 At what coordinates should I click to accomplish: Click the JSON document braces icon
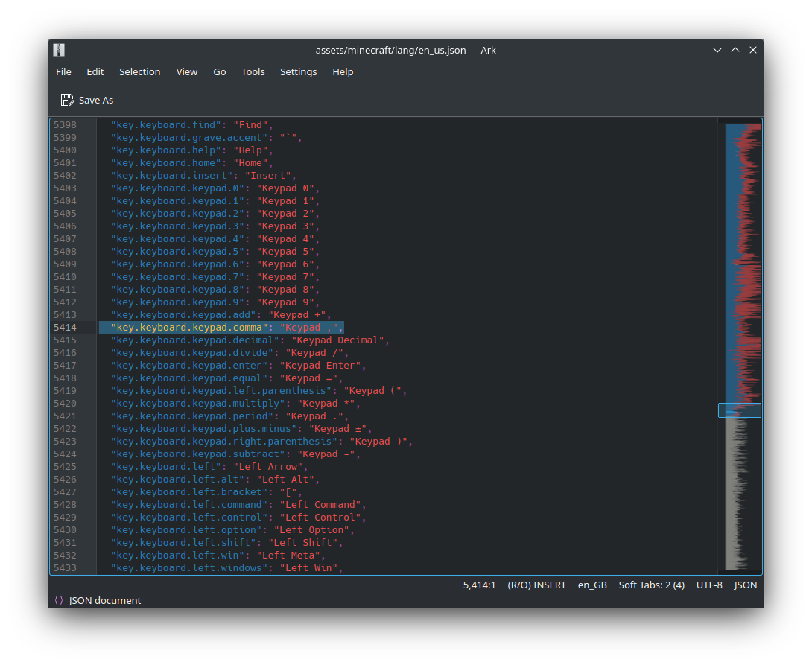59,600
